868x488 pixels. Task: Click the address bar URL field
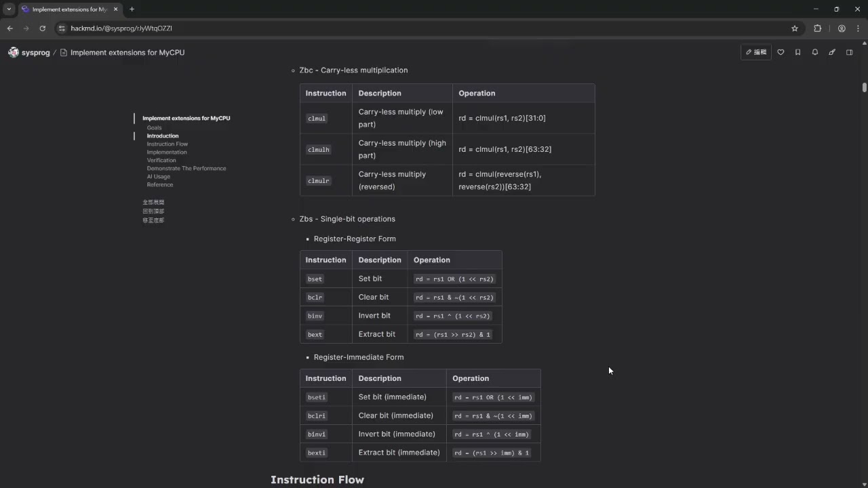point(427,28)
